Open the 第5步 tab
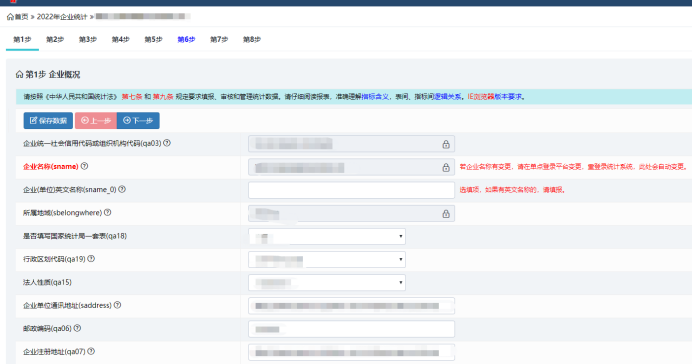The height and width of the screenshot is (364, 692). (153, 39)
